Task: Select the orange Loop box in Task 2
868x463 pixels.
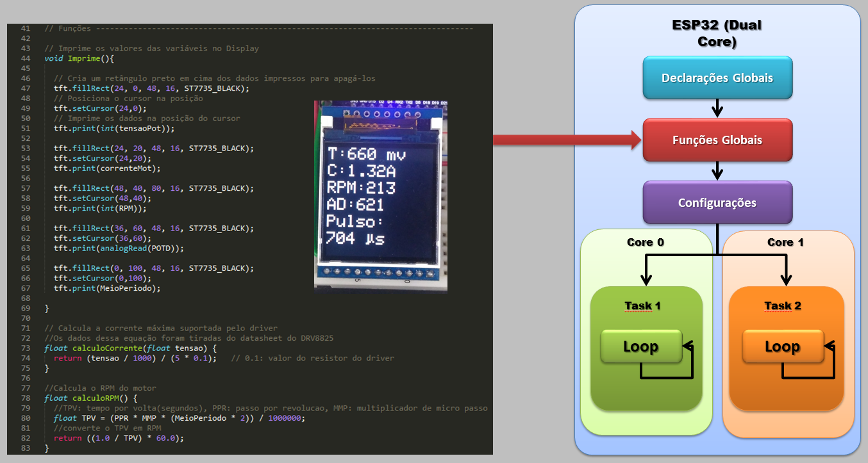Action: click(x=781, y=346)
